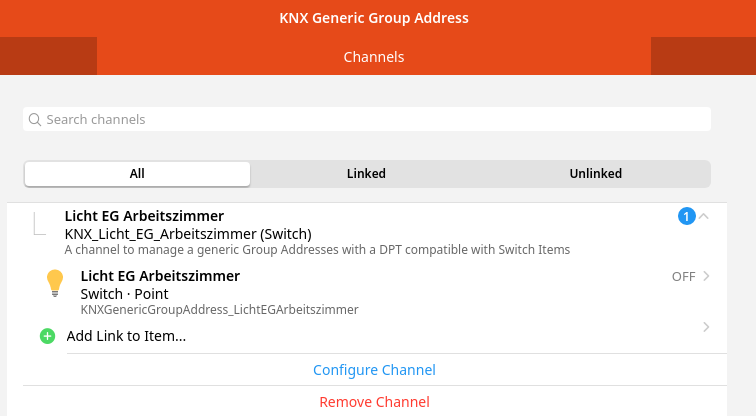
Task: Click Configure Channel
Action: click(374, 370)
